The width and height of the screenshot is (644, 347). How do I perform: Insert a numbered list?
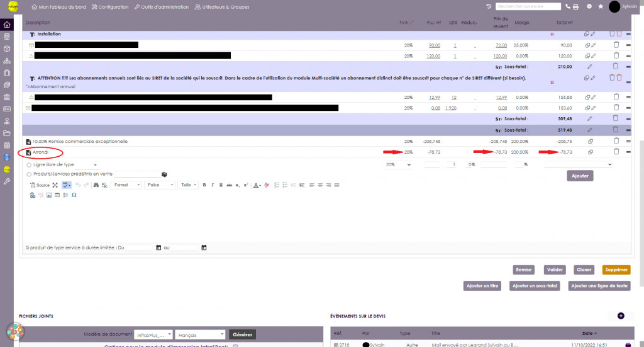tap(277, 185)
